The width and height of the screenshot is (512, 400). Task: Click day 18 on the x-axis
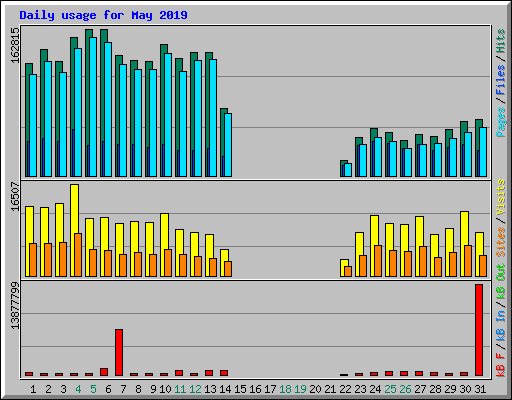(285, 389)
